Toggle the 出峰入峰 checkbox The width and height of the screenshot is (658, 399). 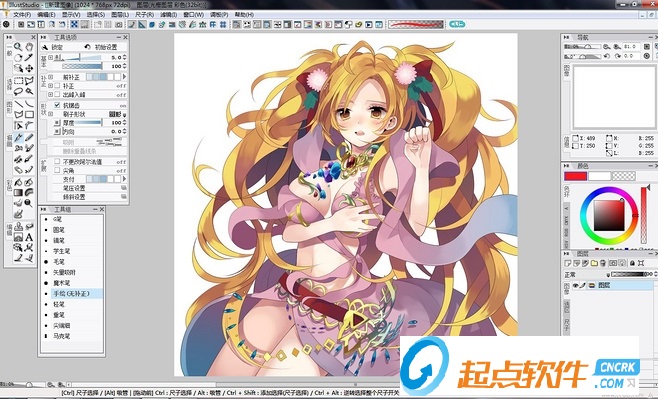click(57, 95)
